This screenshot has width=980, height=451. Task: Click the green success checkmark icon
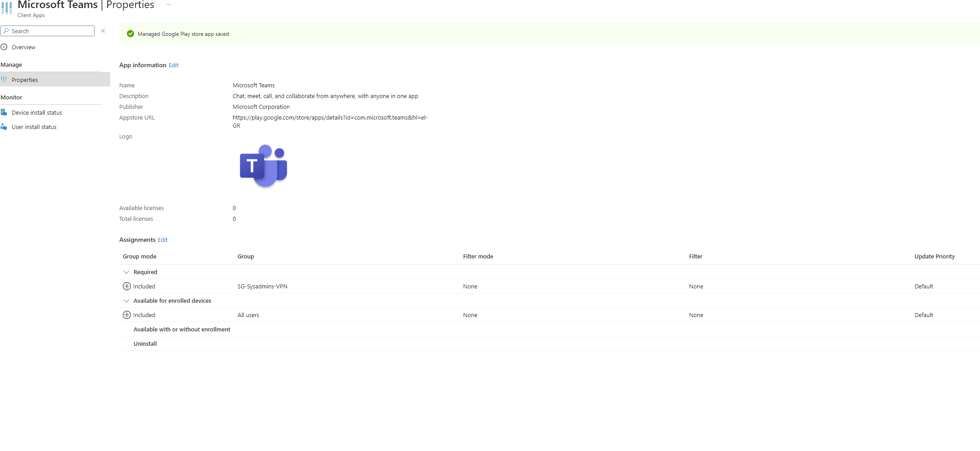(130, 34)
